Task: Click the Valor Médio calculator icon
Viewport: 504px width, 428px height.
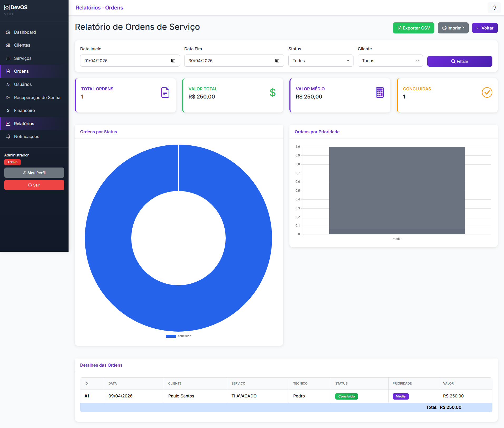Action: coord(380,92)
